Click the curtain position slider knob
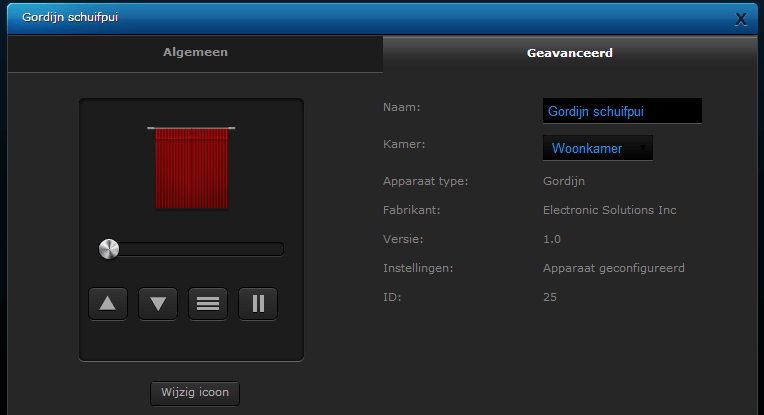 coord(109,249)
